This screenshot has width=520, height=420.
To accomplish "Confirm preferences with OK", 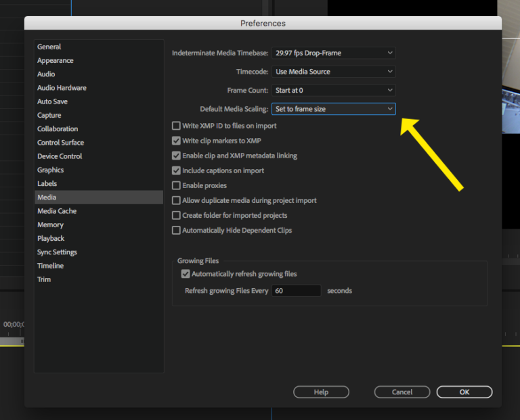I will (464, 392).
